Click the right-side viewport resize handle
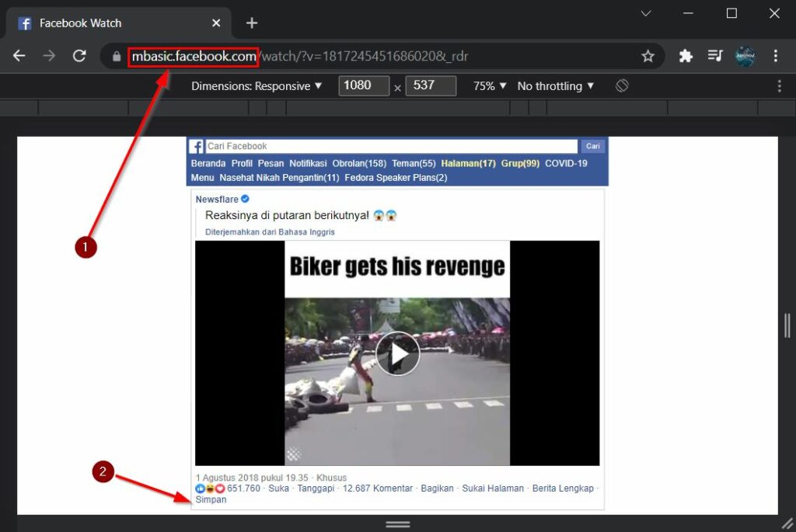The height and width of the screenshot is (532, 796). tap(787, 325)
